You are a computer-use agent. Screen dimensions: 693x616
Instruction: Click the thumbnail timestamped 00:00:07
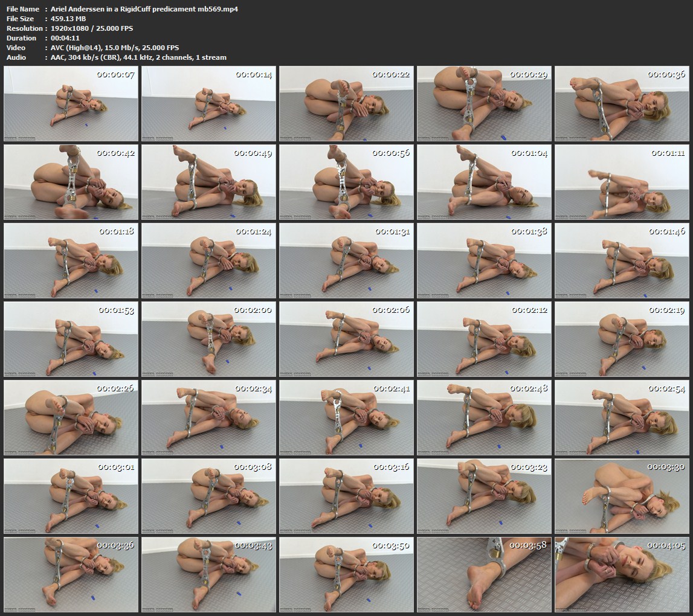click(71, 104)
